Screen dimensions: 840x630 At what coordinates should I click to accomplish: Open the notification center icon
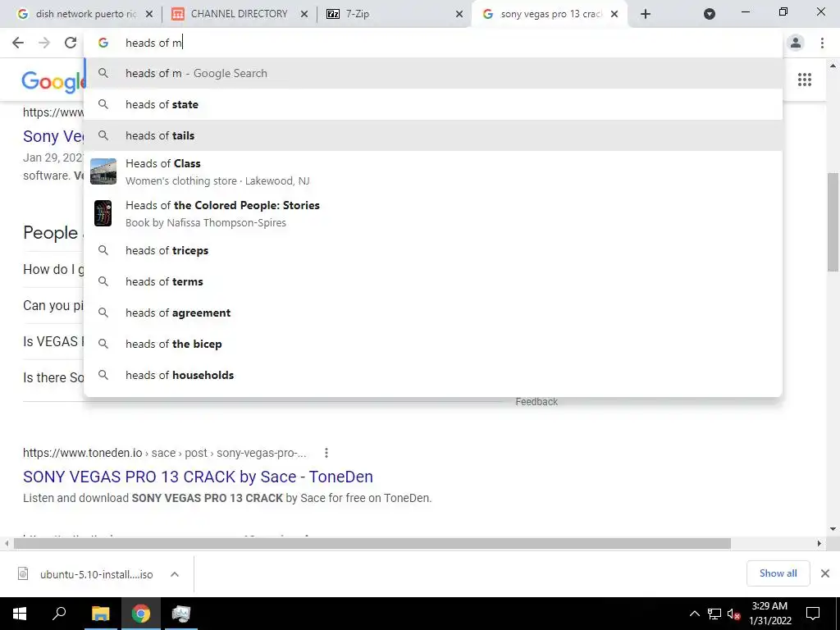tap(813, 614)
